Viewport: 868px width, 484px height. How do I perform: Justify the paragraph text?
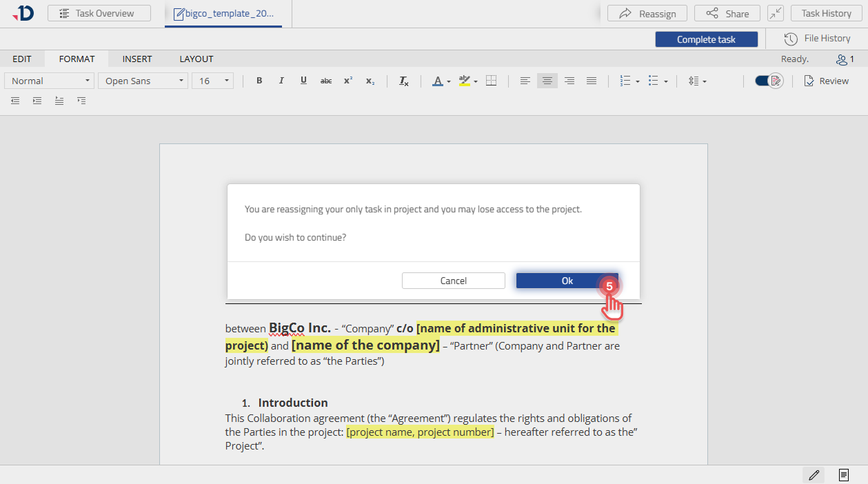[591, 81]
